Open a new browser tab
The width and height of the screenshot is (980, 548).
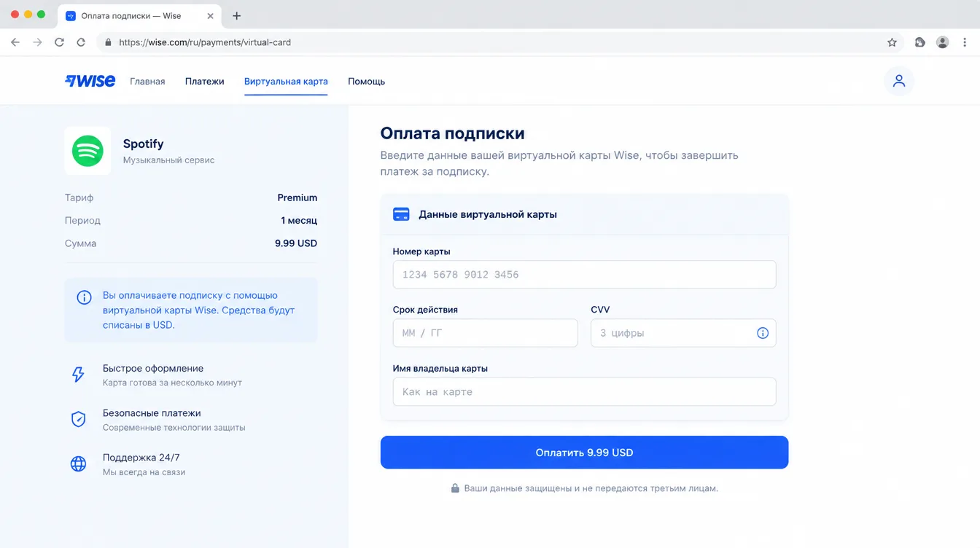coord(236,15)
